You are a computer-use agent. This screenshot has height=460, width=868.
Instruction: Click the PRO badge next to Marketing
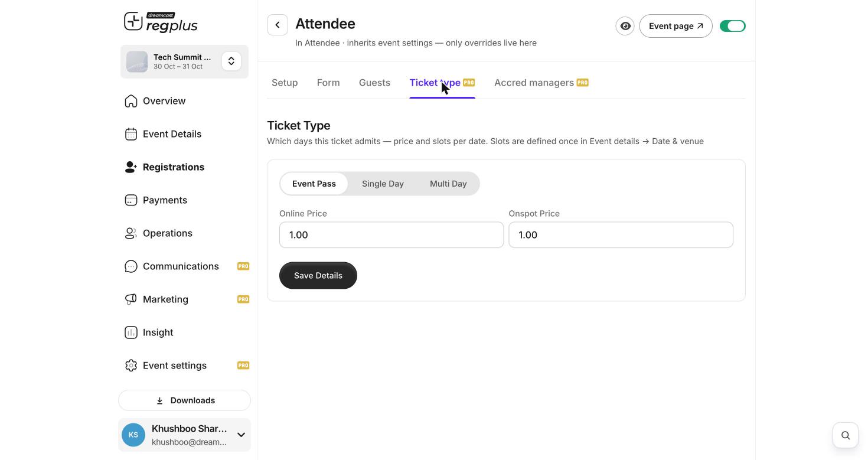click(243, 299)
